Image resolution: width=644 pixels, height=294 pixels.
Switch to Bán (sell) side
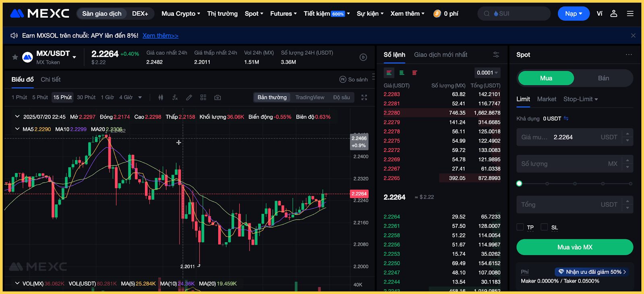pyautogui.click(x=603, y=78)
